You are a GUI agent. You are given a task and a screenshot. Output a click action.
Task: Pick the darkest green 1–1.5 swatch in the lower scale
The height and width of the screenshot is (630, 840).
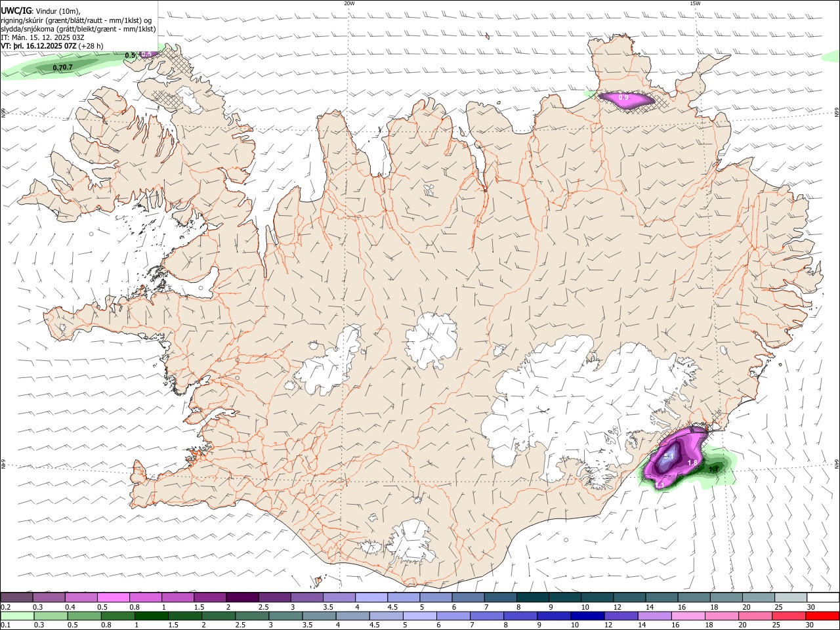point(151,616)
